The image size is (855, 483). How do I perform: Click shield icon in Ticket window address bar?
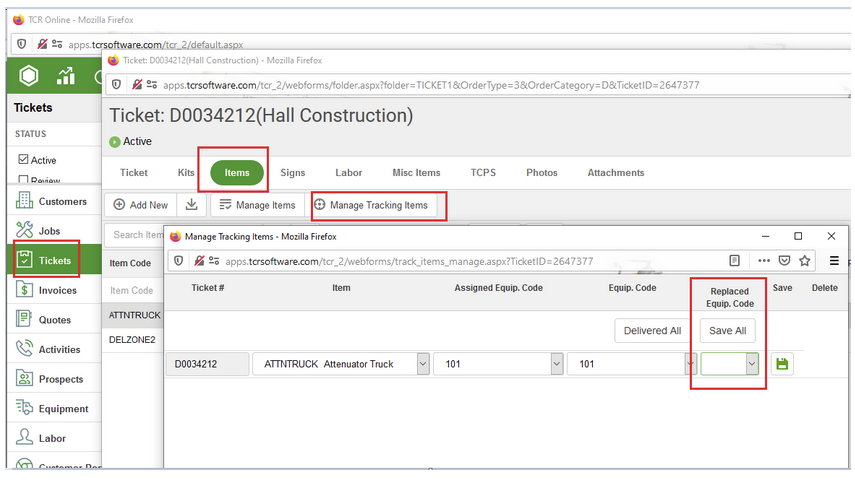point(116,84)
